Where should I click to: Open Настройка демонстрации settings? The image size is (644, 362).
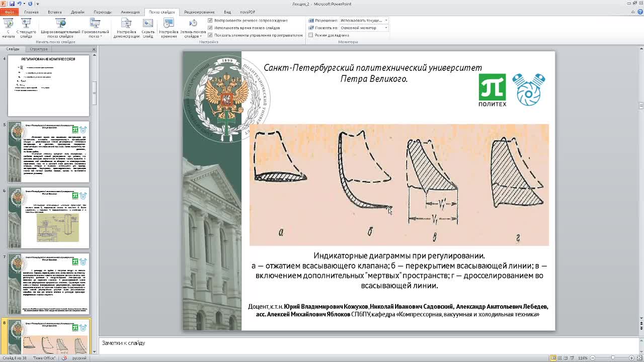pyautogui.click(x=126, y=28)
